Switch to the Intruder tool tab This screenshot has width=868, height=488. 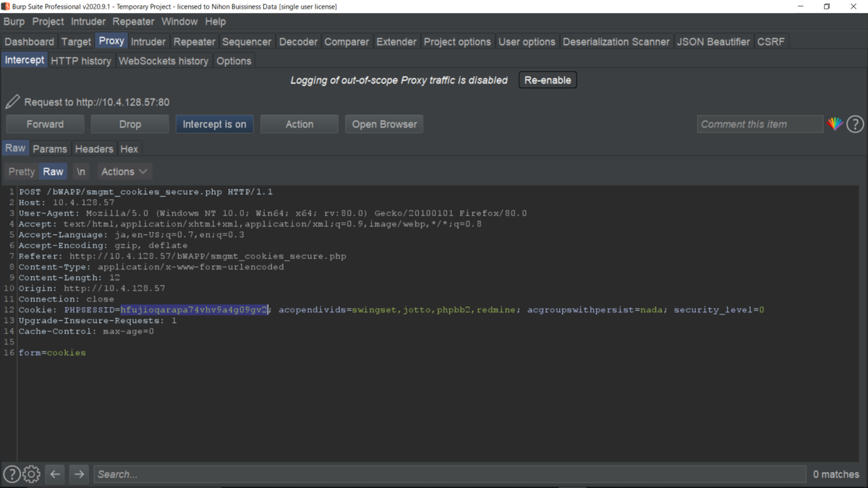(148, 41)
